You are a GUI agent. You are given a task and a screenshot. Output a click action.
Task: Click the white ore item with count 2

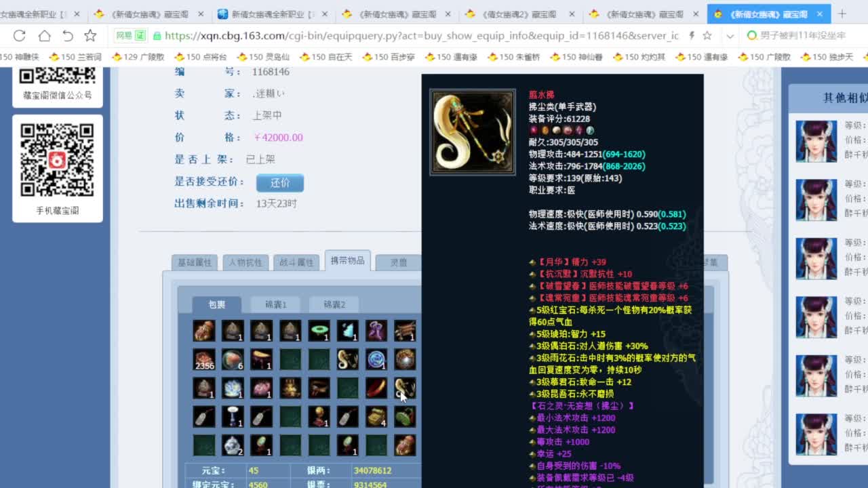[233, 445]
